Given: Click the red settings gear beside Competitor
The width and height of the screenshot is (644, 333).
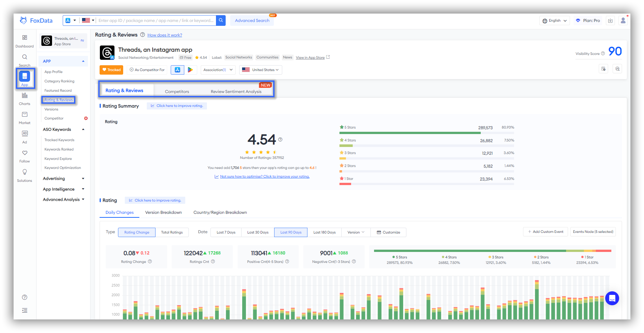Looking at the screenshot, I should tap(86, 118).
